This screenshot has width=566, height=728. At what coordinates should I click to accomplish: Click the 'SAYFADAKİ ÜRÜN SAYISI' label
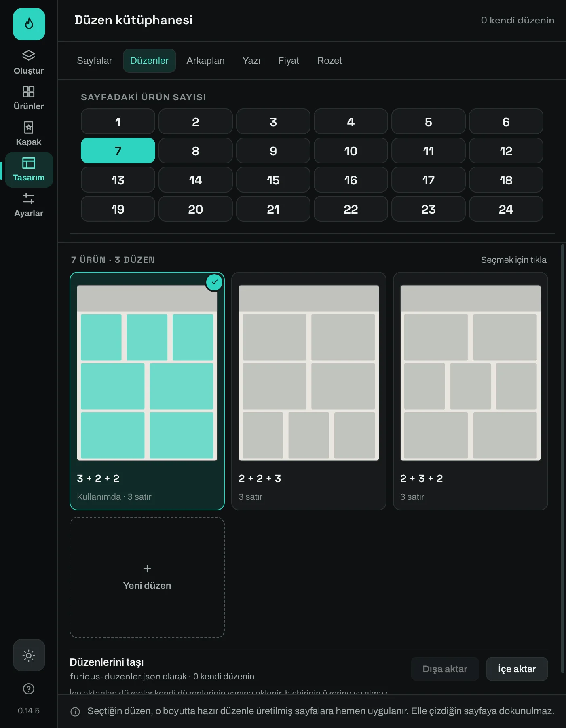pos(144,97)
